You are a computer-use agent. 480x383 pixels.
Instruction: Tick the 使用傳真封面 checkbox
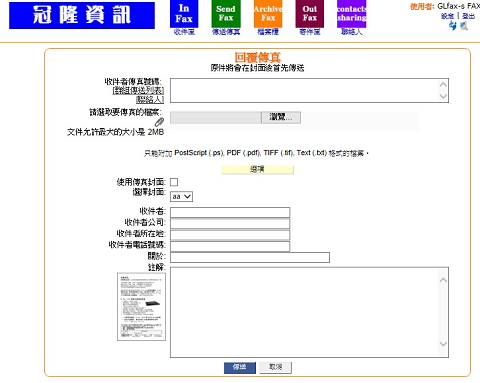[174, 182]
